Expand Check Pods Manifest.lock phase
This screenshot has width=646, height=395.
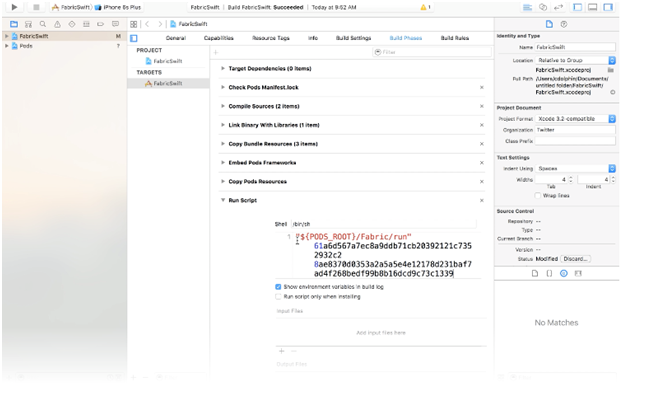click(223, 87)
